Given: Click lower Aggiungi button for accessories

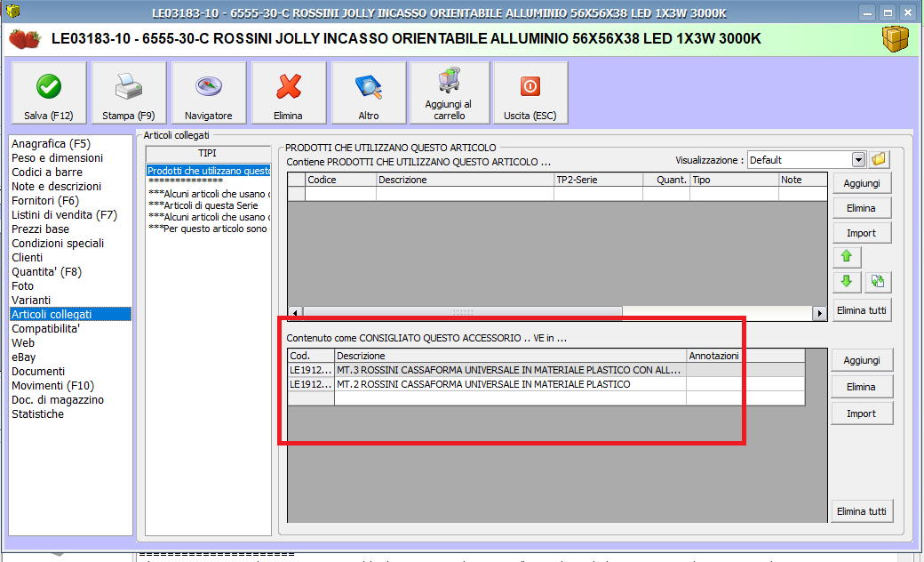Looking at the screenshot, I should [862, 360].
